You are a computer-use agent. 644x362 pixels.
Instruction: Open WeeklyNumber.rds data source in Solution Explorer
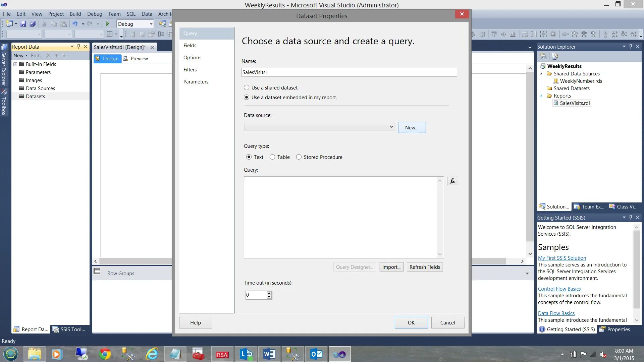coord(581,81)
